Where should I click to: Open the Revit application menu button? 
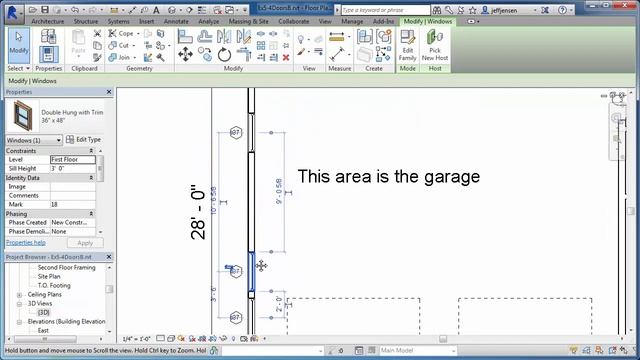(x=14, y=12)
